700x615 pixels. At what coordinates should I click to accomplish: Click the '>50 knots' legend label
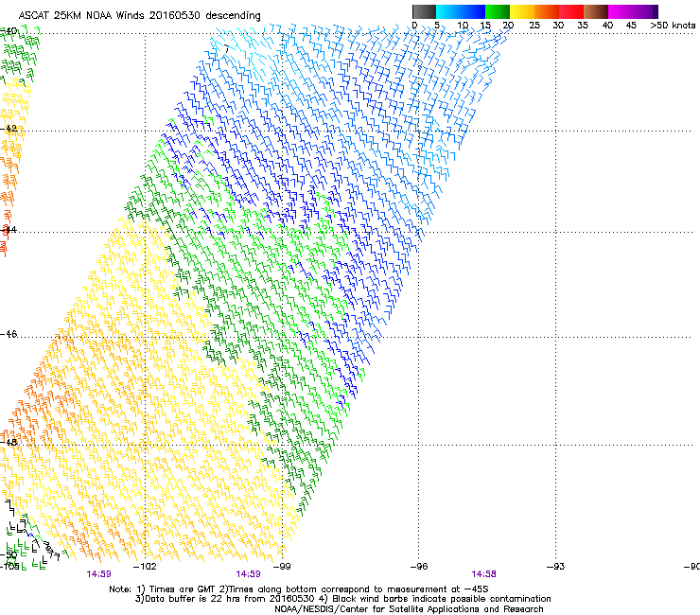[673, 25]
